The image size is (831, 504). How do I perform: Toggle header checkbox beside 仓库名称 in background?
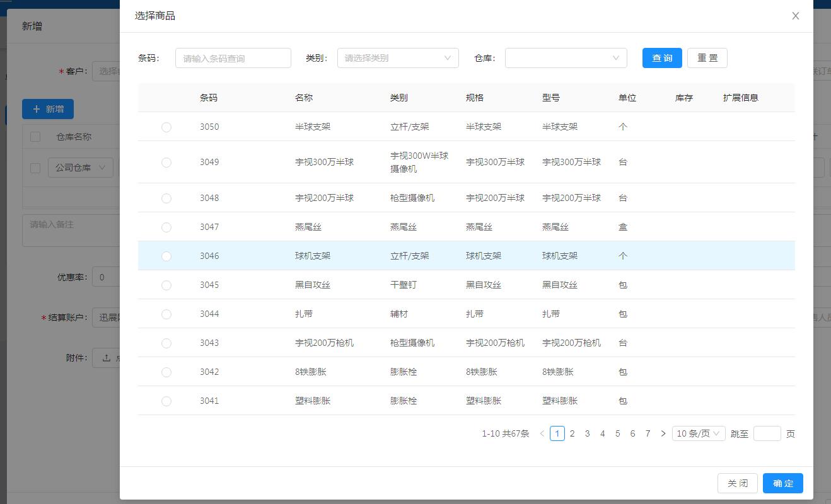tap(35, 137)
